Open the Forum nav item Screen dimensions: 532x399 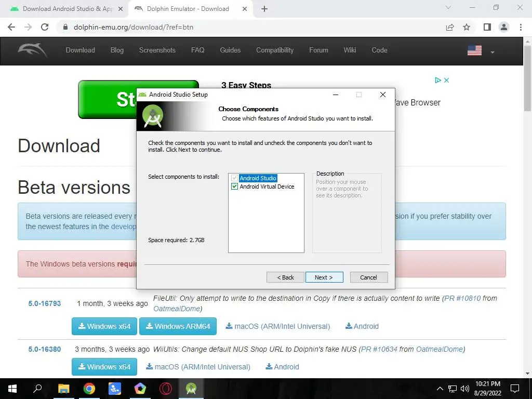click(x=318, y=50)
